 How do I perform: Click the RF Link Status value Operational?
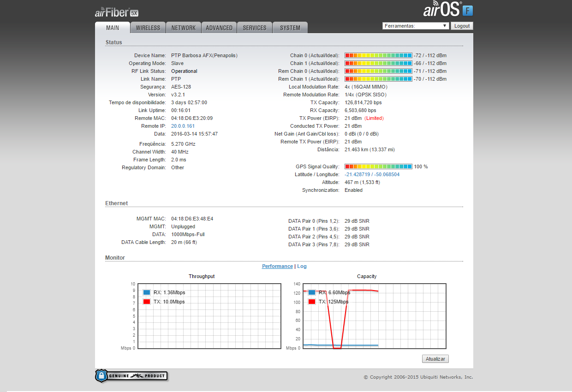pos(184,71)
